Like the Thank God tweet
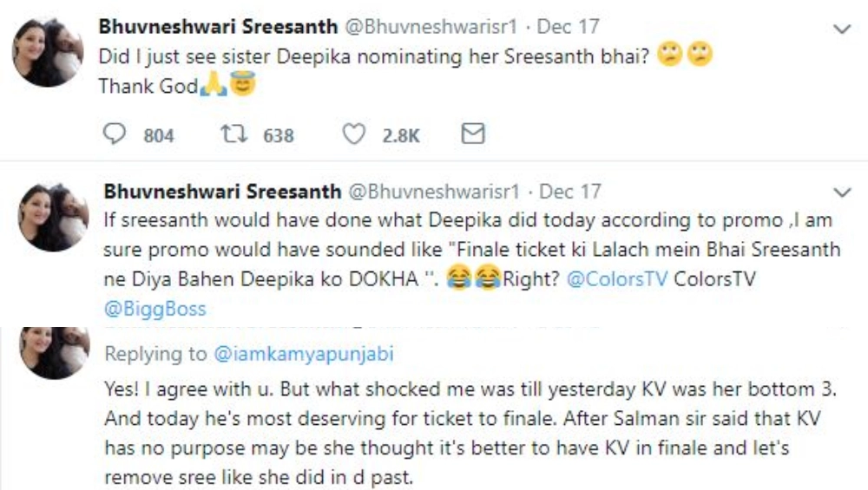 click(353, 134)
